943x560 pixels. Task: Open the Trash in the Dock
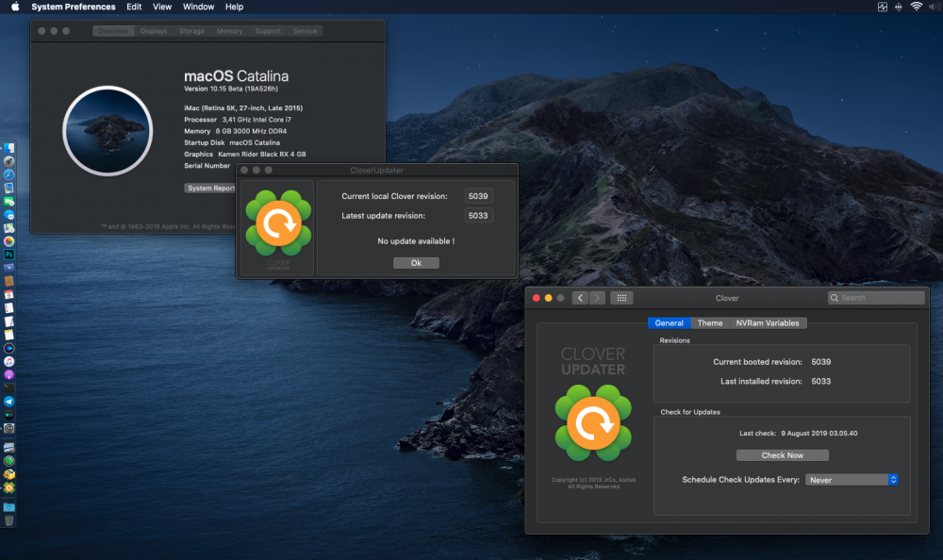pyautogui.click(x=9, y=521)
